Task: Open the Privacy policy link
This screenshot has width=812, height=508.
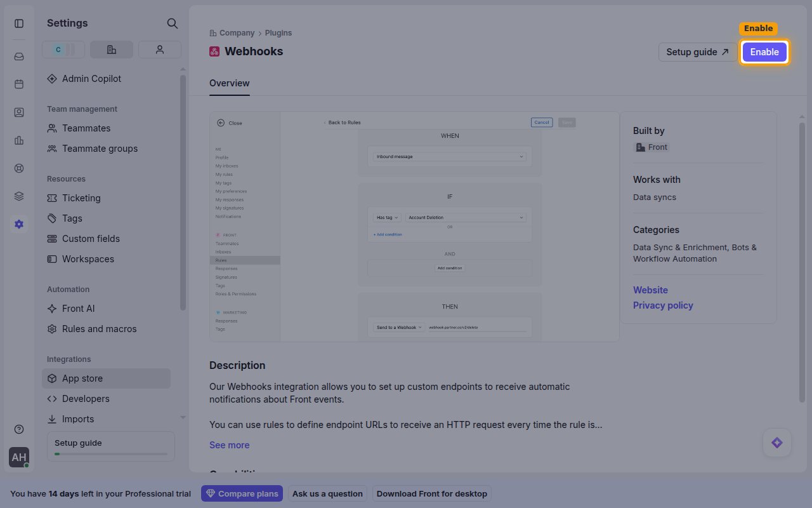Action: [x=663, y=305]
